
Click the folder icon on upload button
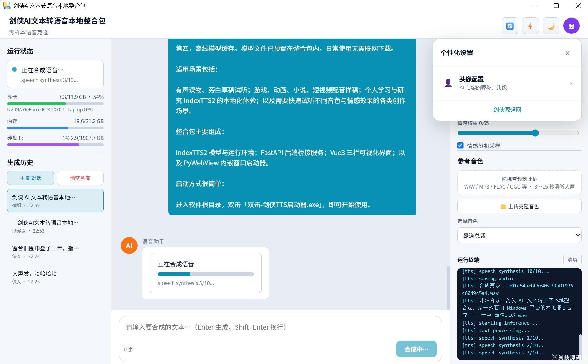pos(503,206)
